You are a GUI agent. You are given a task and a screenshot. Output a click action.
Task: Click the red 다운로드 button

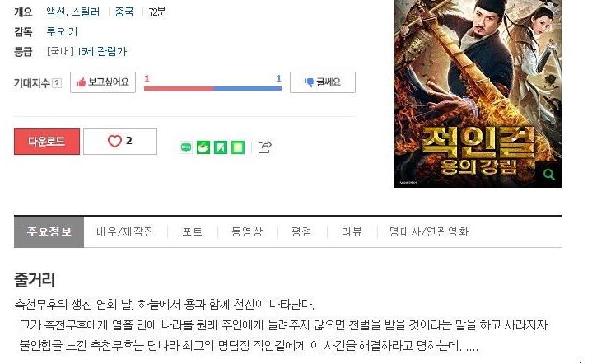pos(47,142)
